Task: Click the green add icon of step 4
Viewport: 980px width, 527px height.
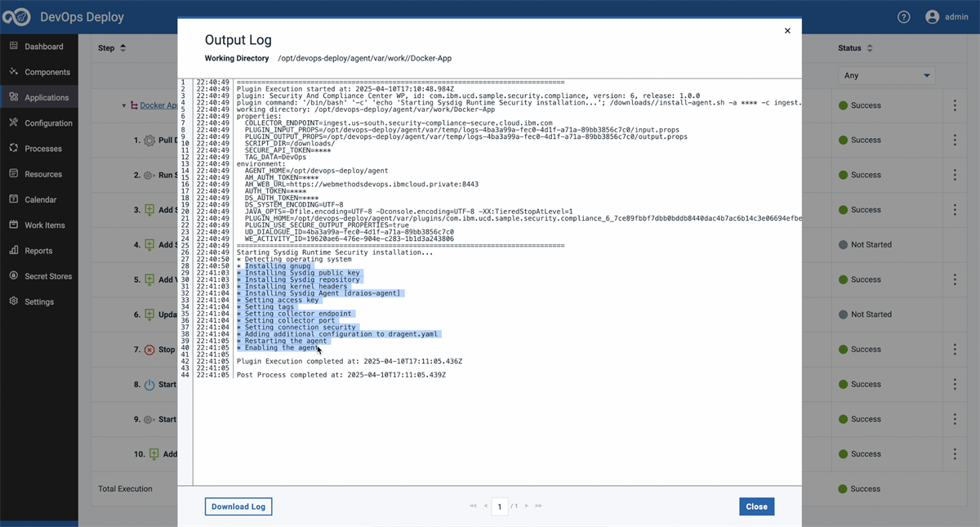Action: coord(149,244)
